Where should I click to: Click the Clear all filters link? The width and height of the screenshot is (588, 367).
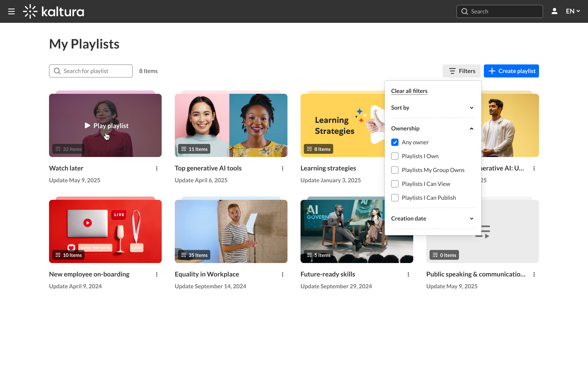coord(409,91)
